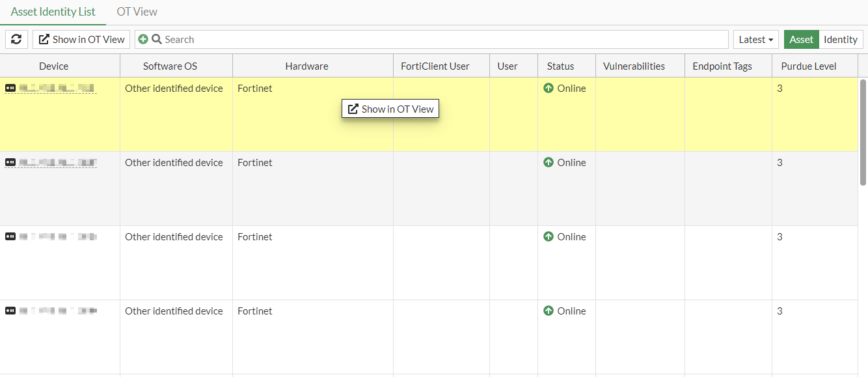
Task: Open the Latest dropdown
Action: [755, 39]
